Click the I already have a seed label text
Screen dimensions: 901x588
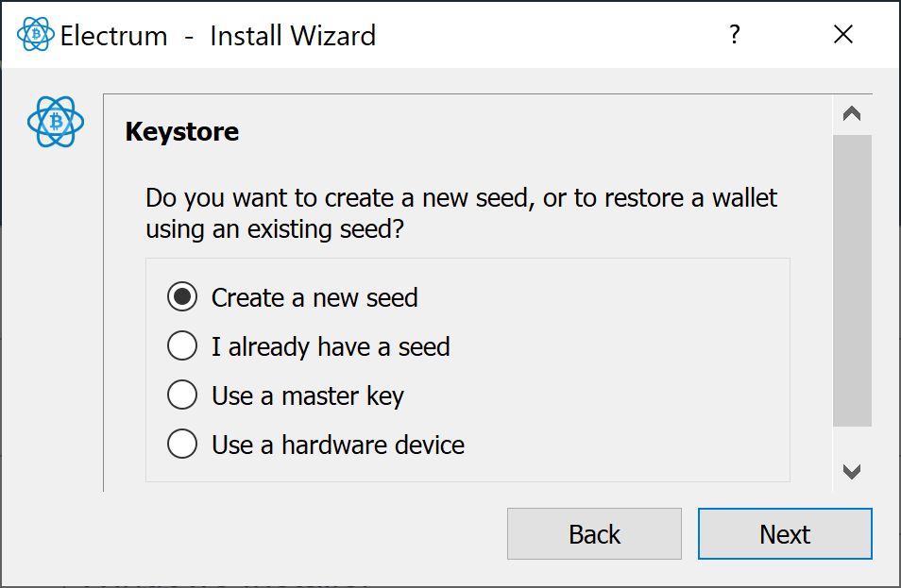coord(331,346)
